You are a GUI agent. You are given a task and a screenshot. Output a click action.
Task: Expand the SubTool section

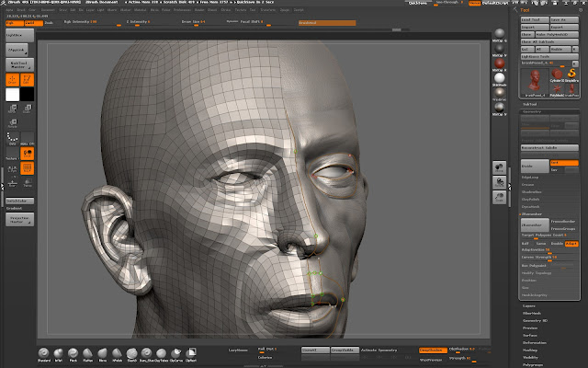pyautogui.click(x=531, y=105)
